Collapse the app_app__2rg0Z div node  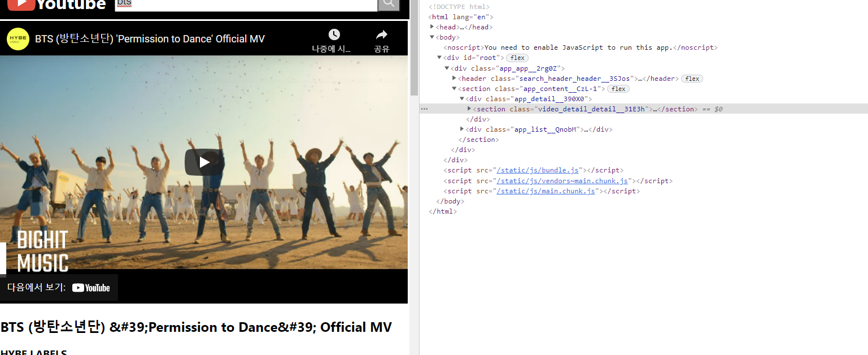tap(447, 68)
